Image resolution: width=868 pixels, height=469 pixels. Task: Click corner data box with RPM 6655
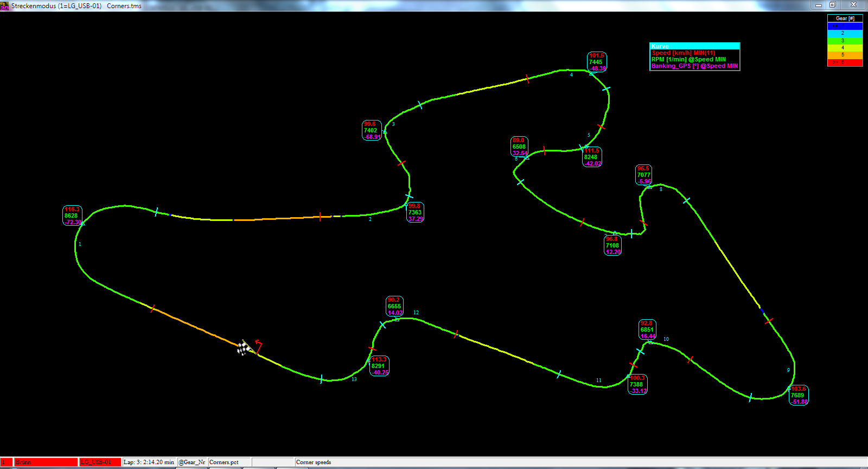point(394,306)
